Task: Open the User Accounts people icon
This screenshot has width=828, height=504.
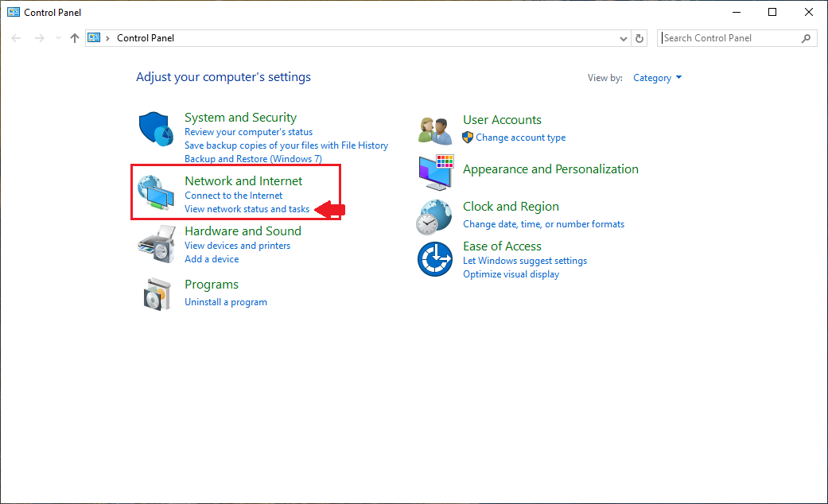Action: click(x=435, y=130)
